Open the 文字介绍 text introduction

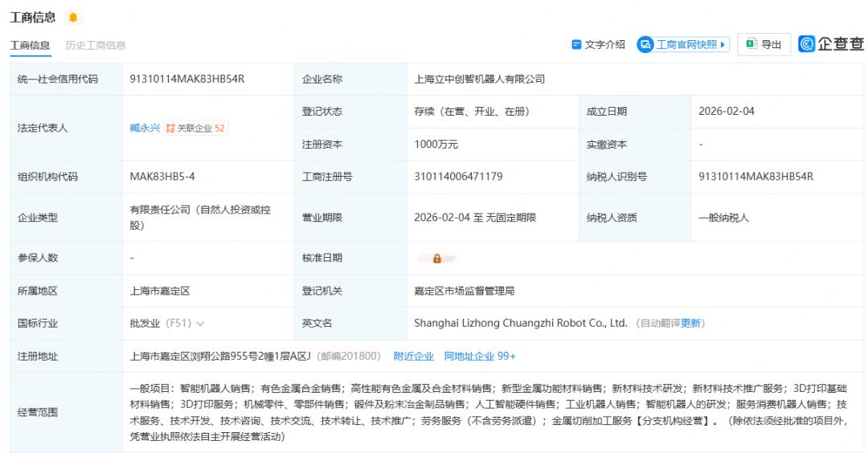coord(598,44)
